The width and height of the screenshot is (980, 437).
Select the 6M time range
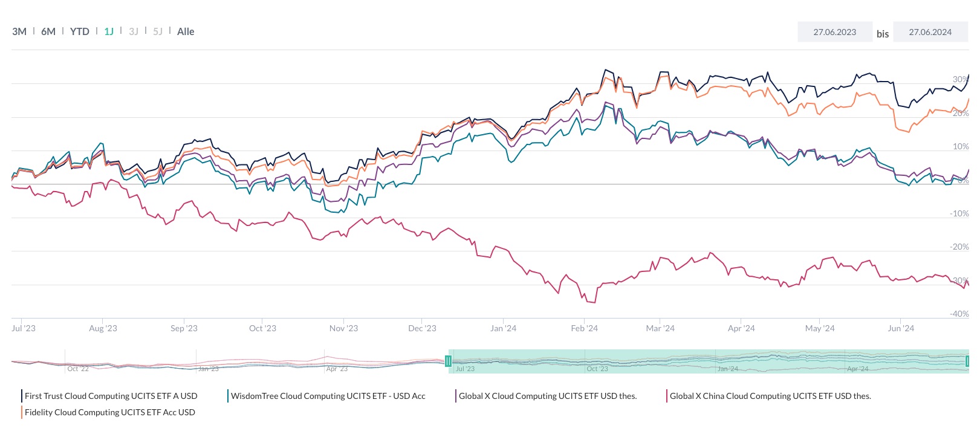tap(48, 31)
